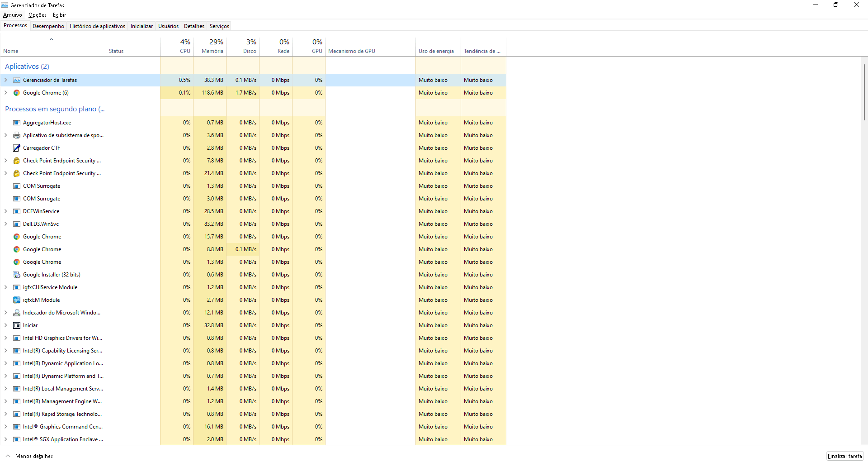This screenshot has width=868, height=467.
Task: Click Check Point icon with 21.4 MB memory
Action: click(17, 173)
